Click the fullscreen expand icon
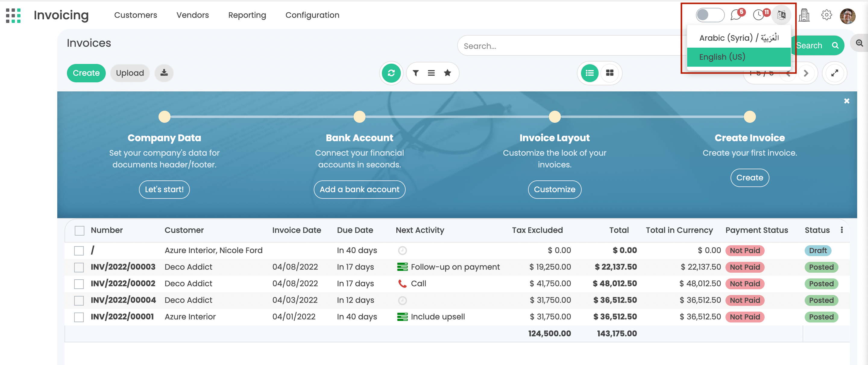The width and height of the screenshot is (868, 365). [834, 73]
